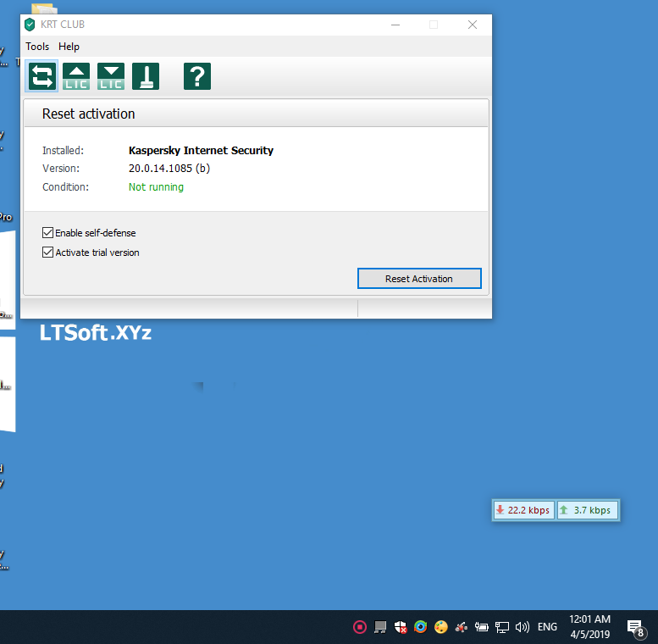Open the volume speaker tray icon
This screenshot has height=644, width=658.
[x=523, y=627]
